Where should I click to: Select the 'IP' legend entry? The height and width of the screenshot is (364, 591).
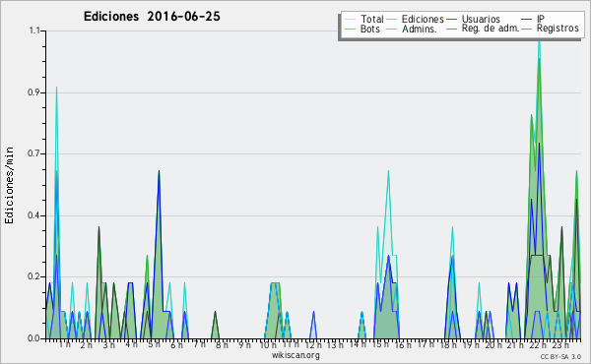(x=541, y=19)
